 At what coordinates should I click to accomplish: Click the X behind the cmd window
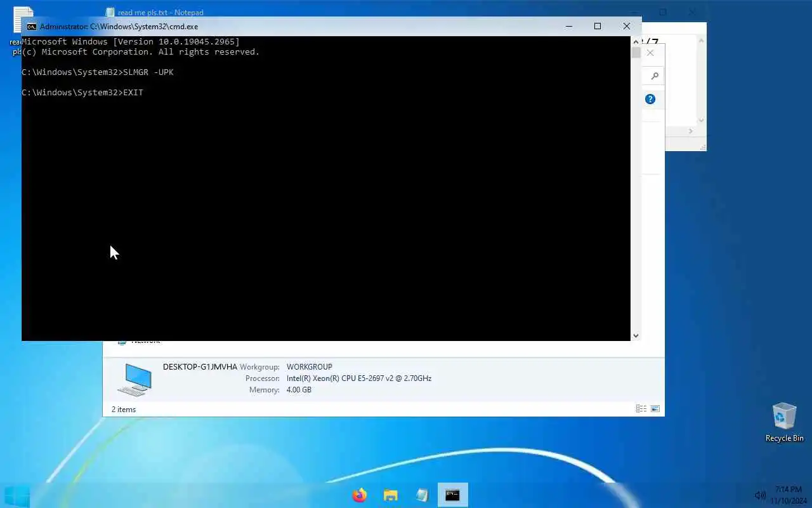tap(650, 53)
